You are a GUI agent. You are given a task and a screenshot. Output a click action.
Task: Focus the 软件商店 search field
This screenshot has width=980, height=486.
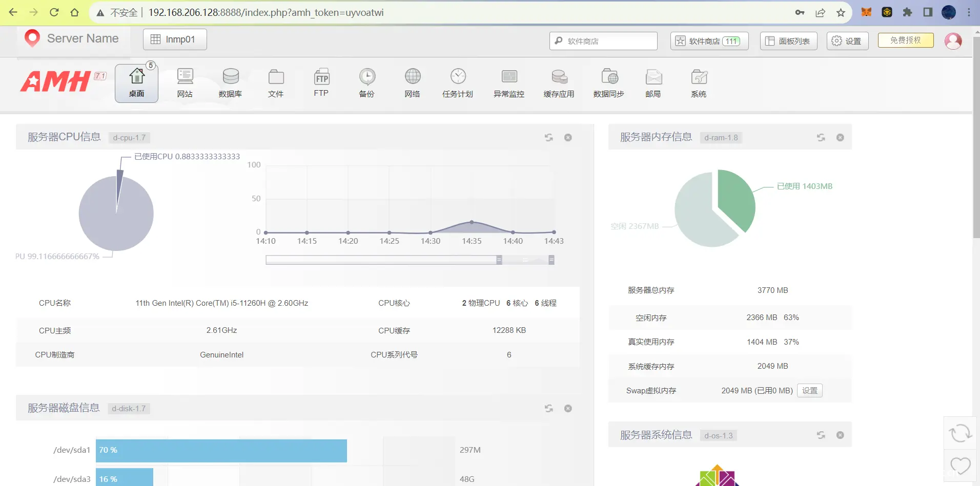click(604, 41)
